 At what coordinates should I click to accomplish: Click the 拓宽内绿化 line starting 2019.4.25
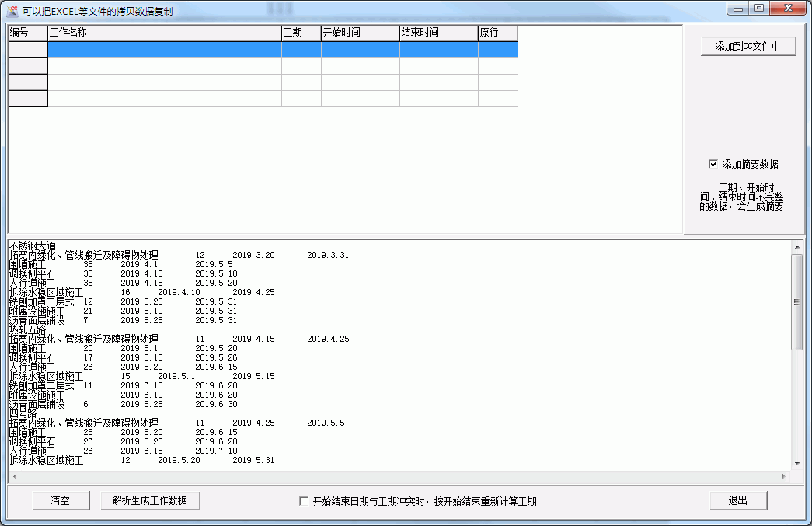pos(177,423)
